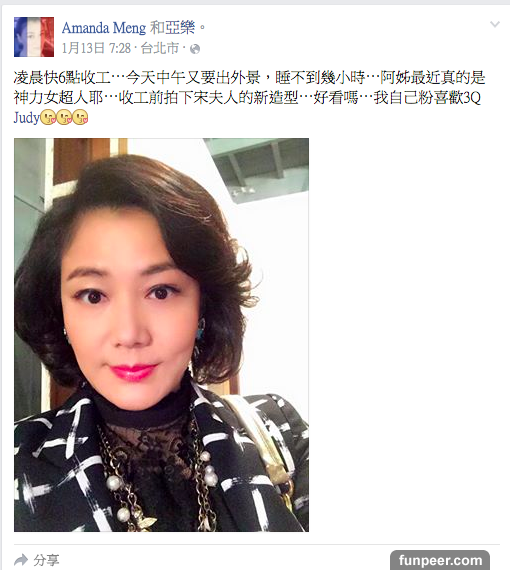
Task: Open post options chevron menu
Action: click(495, 24)
